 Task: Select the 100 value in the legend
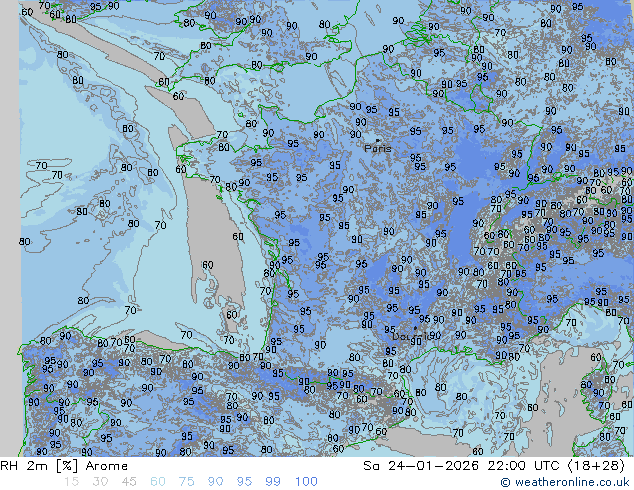306,482
